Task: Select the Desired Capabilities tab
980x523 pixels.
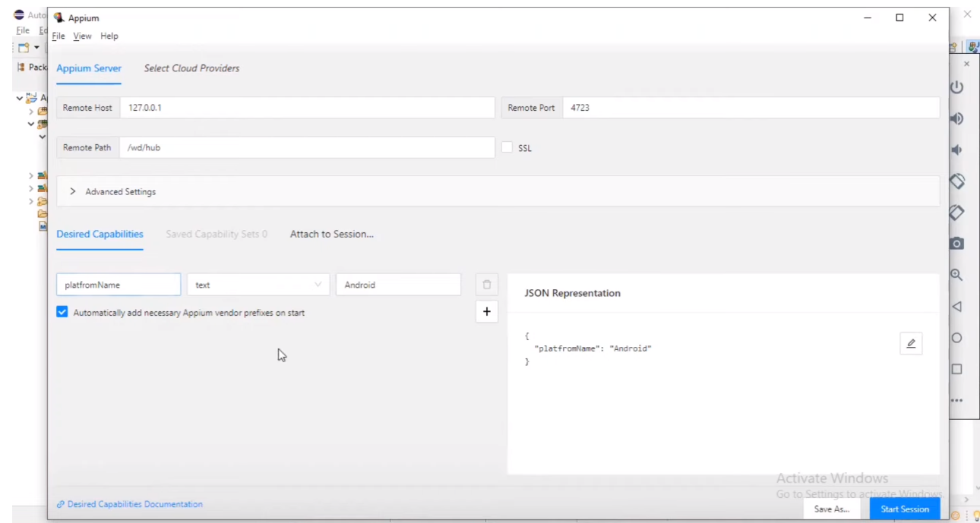Action: click(x=100, y=235)
